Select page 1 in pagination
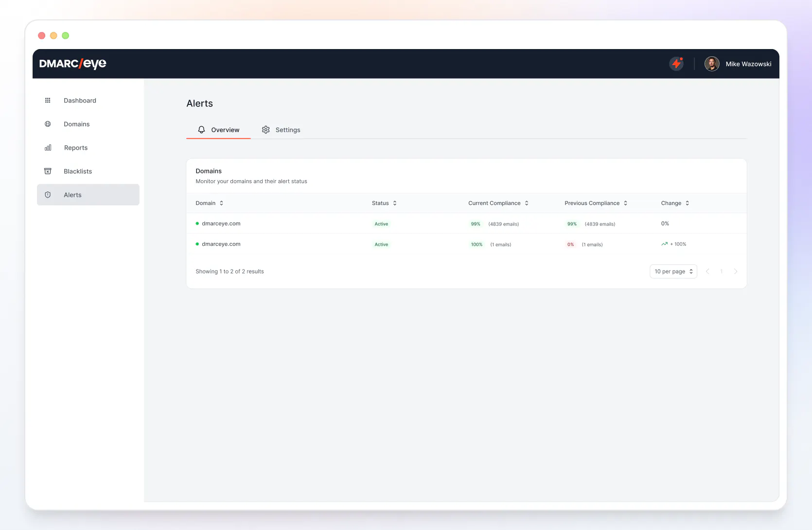 point(722,272)
